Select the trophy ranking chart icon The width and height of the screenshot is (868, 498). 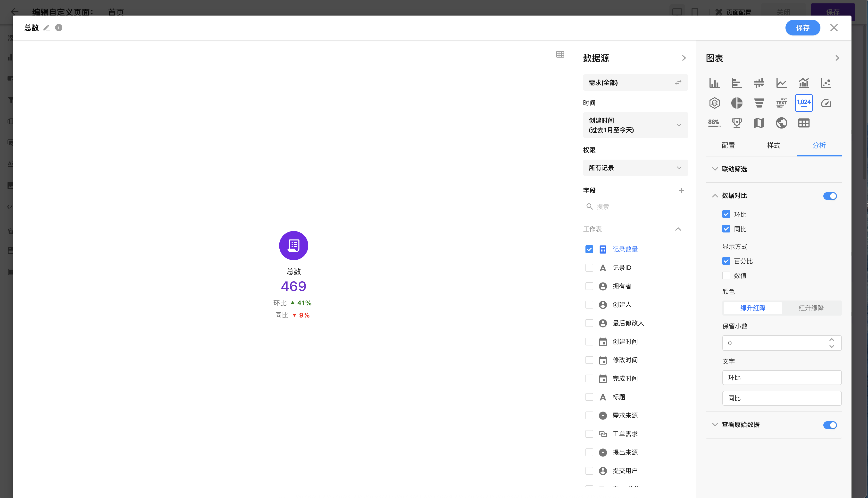click(x=736, y=123)
